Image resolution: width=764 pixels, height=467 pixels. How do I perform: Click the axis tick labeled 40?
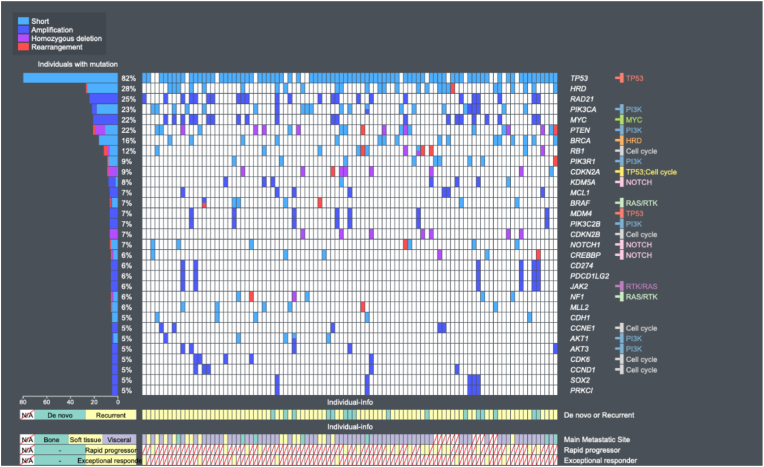tap(70, 402)
